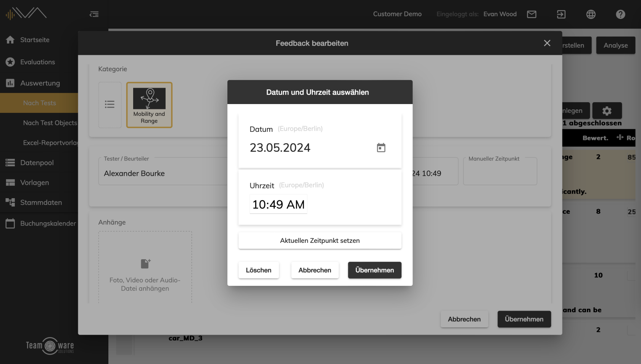Click the Datenpool storage icon
The image size is (641, 364).
10,163
